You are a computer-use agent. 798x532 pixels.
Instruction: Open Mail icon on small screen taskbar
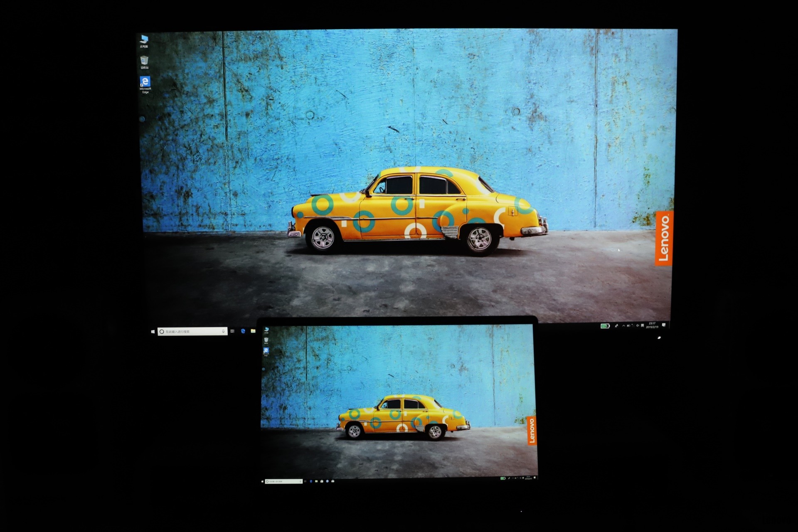tap(333, 481)
